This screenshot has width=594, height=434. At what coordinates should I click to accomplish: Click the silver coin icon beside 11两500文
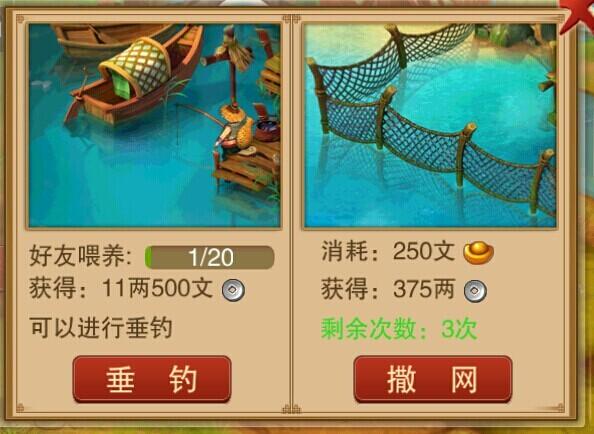(x=233, y=290)
